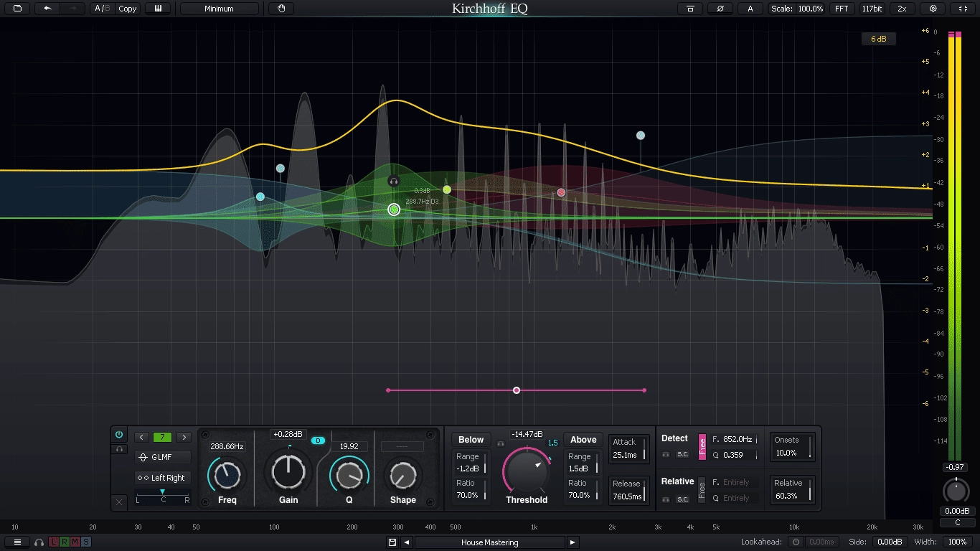The width and height of the screenshot is (980, 551).
Task: Click the Detect headphone listen icon
Action: coord(666,454)
